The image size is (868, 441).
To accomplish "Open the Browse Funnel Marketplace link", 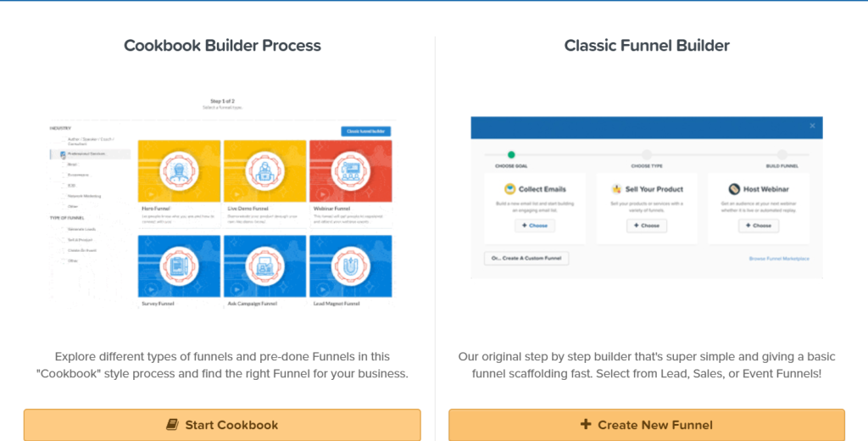I will click(x=779, y=258).
